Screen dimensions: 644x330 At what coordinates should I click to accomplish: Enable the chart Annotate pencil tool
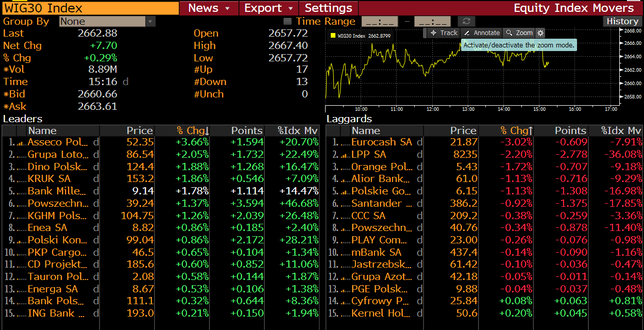(482, 32)
